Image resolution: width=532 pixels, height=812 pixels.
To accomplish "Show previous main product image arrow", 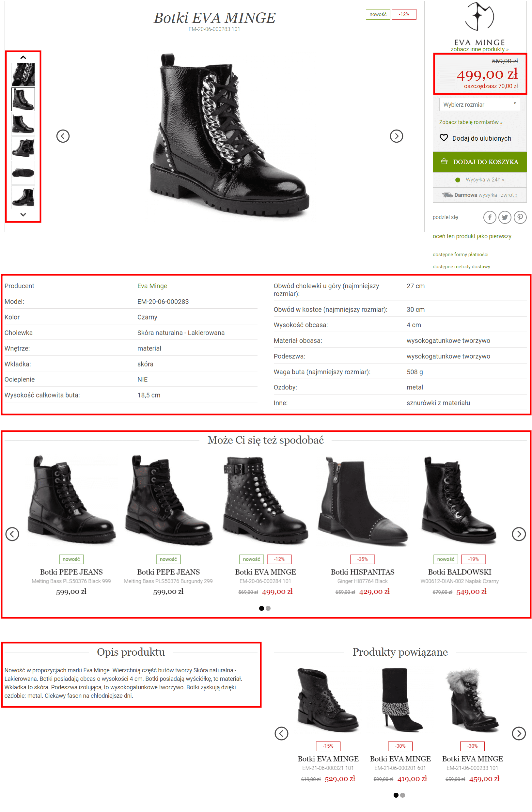I will point(63,136).
